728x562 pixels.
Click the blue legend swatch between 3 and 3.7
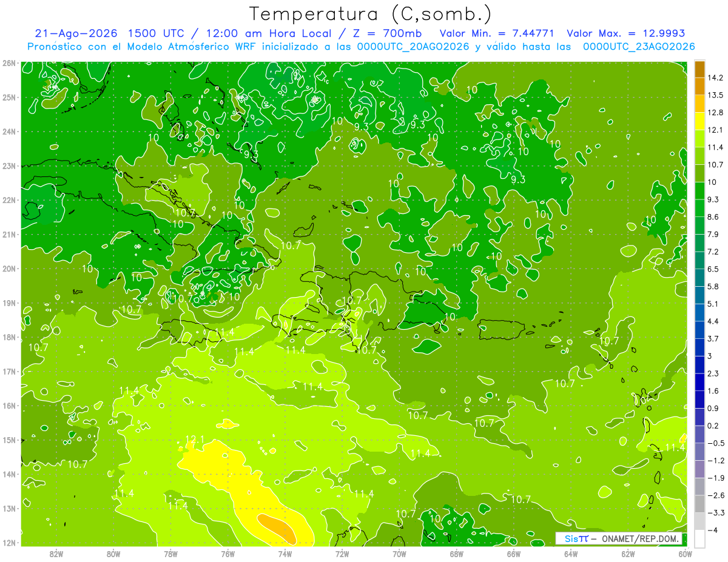coord(699,347)
